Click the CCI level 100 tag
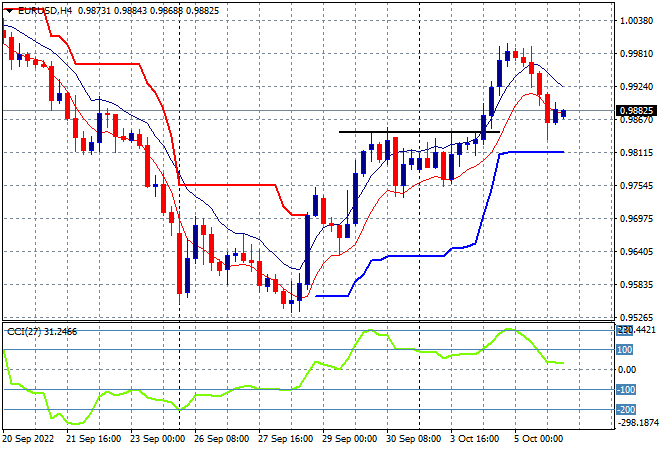 (x=625, y=350)
